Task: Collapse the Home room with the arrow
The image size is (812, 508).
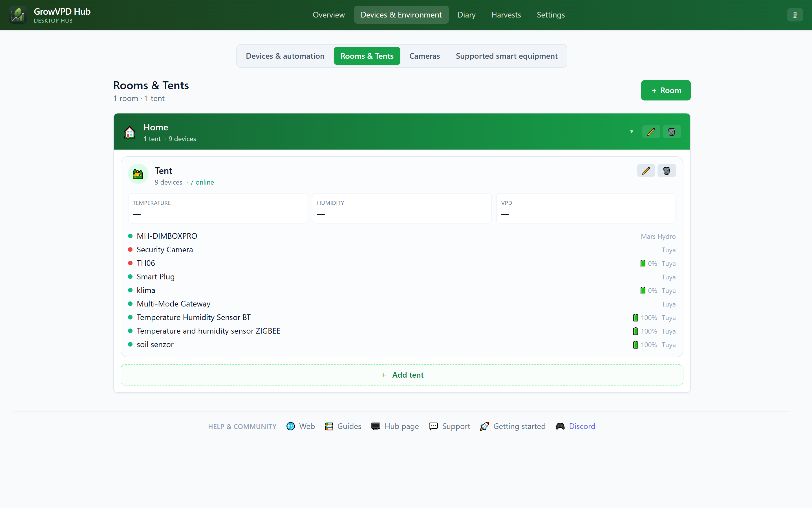Action: (632, 132)
